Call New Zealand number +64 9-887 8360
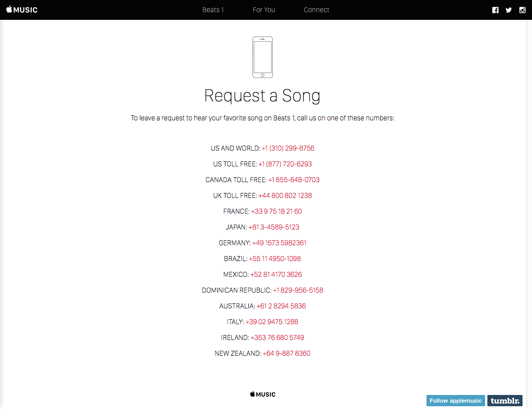Viewport: 532px width, 413px height. pyautogui.click(x=287, y=353)
